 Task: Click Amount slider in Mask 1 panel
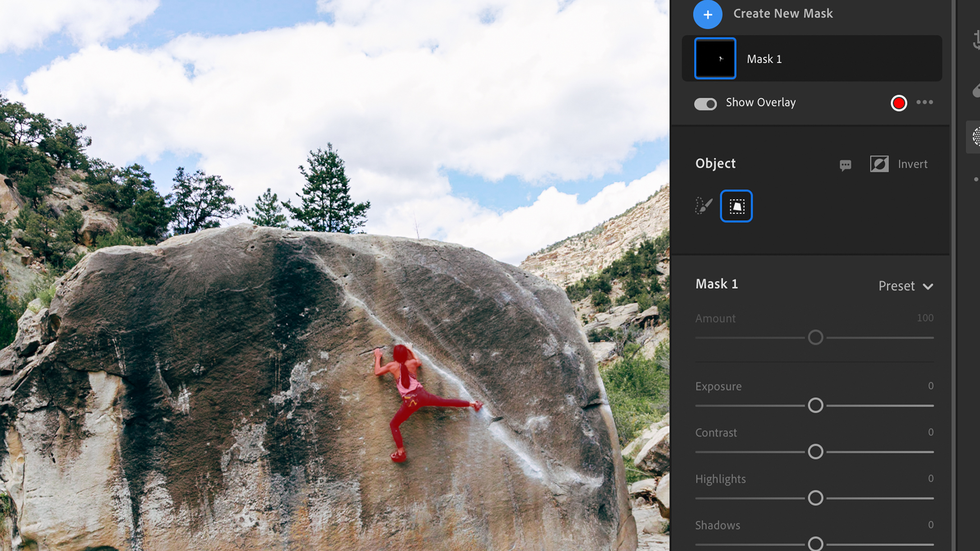click(x=814, y=336)
